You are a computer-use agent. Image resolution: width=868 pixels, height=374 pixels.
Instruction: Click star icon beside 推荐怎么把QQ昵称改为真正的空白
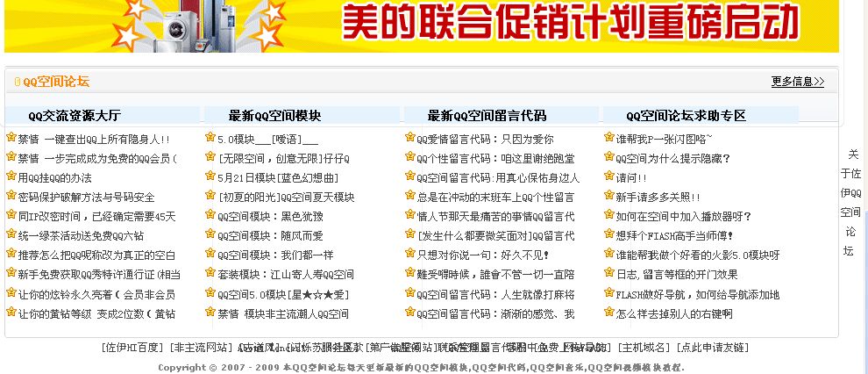[11, 253]
